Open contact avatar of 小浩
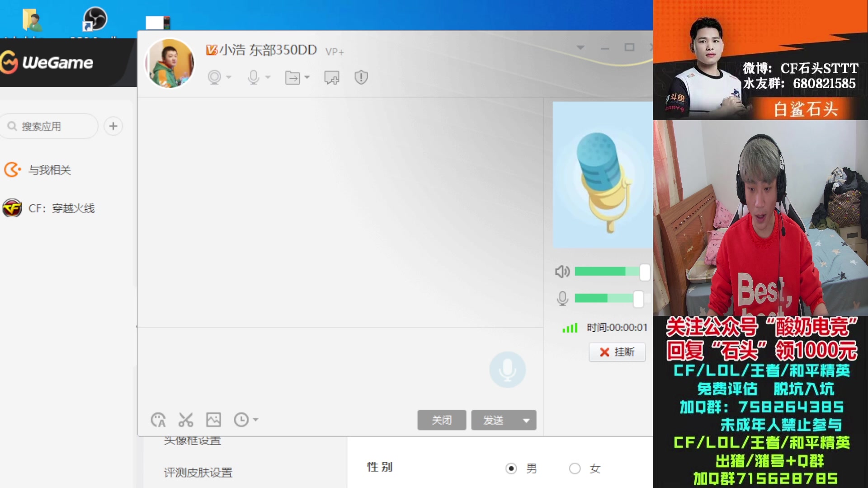The image size is (868, 488). point(170,63)
